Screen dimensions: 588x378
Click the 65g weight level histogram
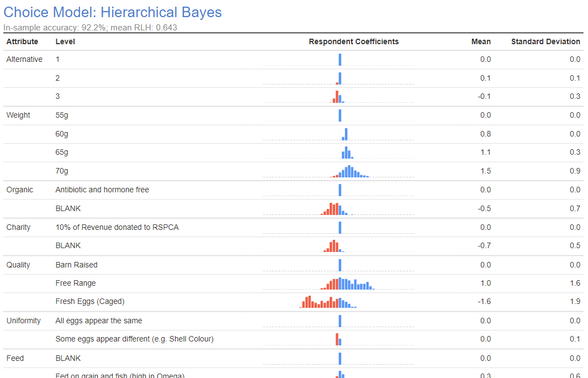click(345, 151)
